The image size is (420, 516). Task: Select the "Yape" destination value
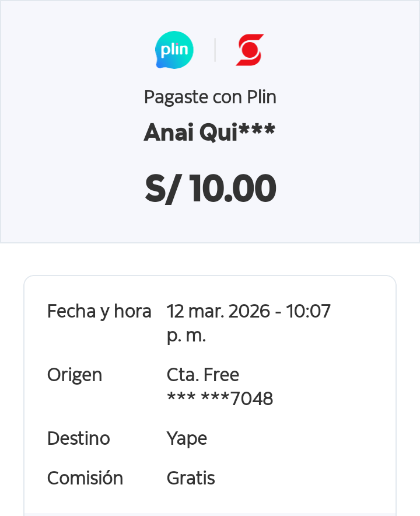(x=187, y=438)
